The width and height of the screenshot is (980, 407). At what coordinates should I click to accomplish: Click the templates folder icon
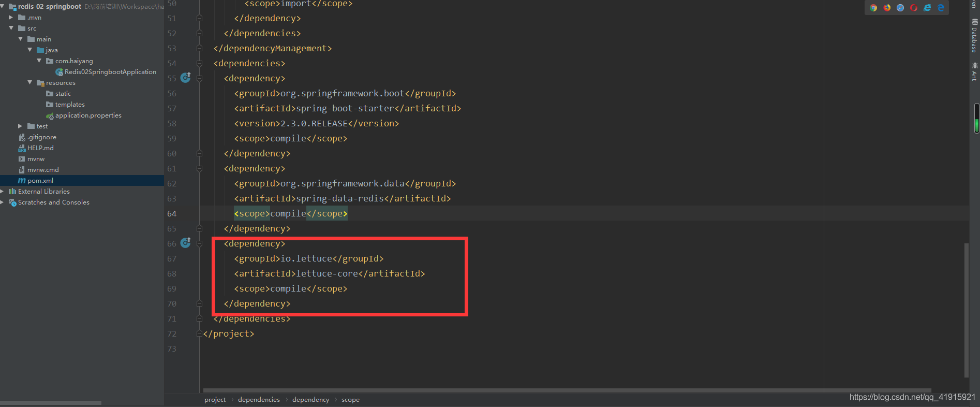[50, 105]
